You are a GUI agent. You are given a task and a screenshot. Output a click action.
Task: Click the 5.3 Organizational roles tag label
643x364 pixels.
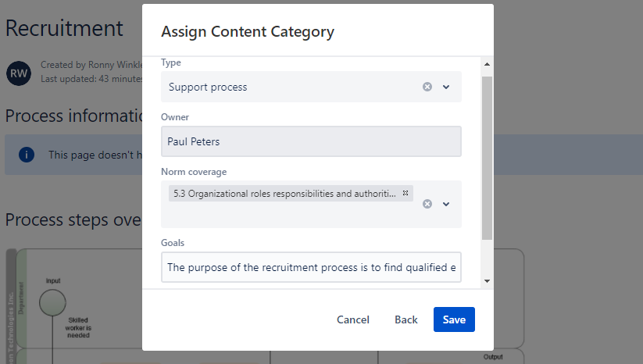click(284, 194)
